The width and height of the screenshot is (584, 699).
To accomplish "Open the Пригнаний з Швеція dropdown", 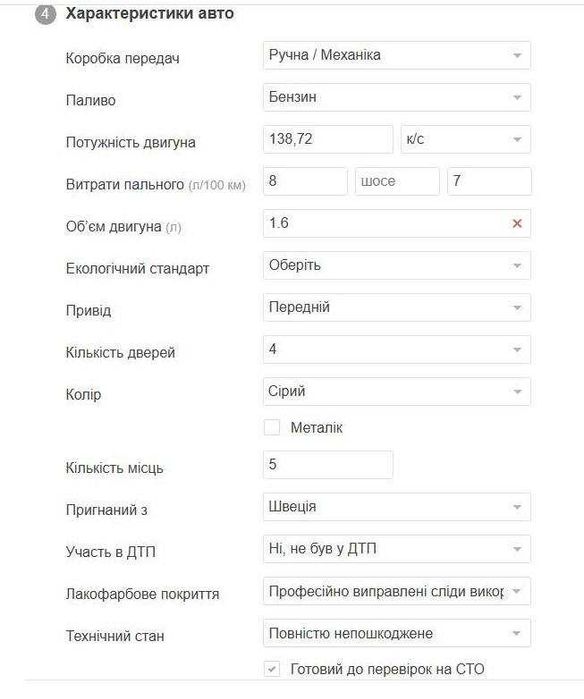I will click(x=397, y=507).
